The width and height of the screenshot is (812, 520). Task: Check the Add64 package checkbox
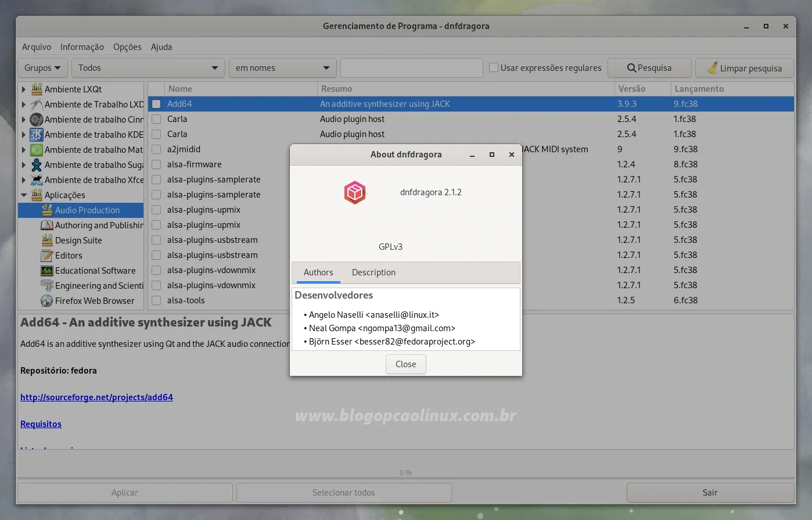156,104
